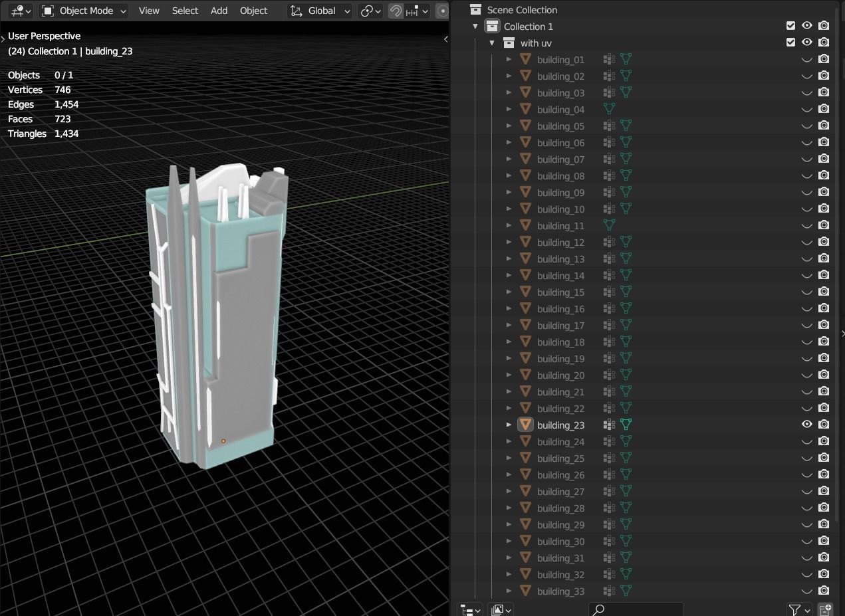Uncheck the Collection 1 exclude checkbox
The image size is (845, 616).
click(x=790, y=26)
